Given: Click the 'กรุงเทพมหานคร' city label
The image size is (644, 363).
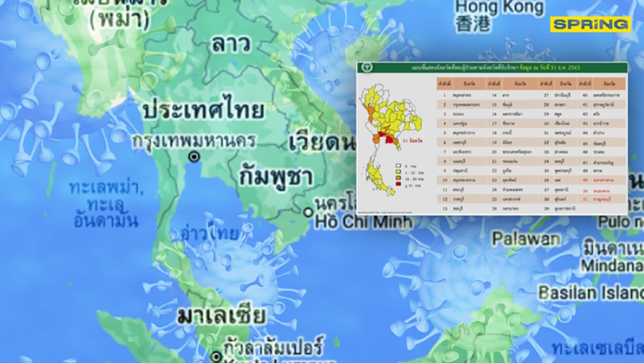Looking at the screenshot, I should [x=194, y=141].
